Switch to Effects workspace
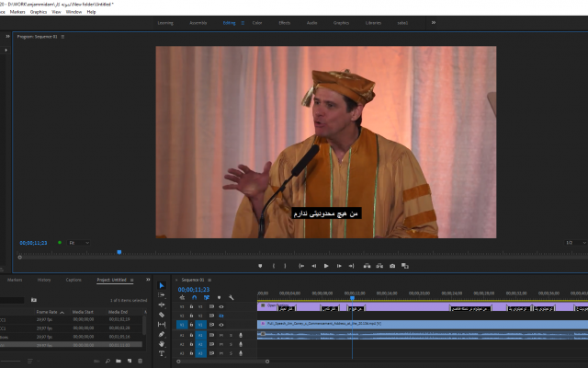 284,23
